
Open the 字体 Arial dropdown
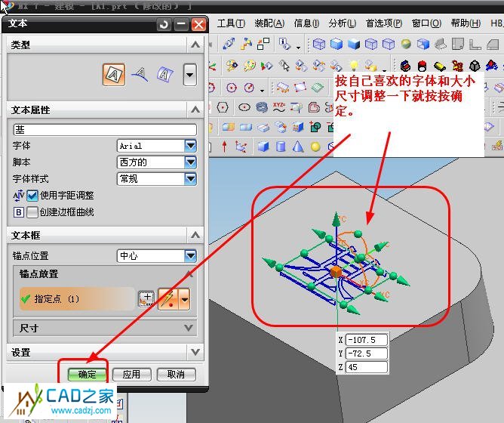[190, 146]
